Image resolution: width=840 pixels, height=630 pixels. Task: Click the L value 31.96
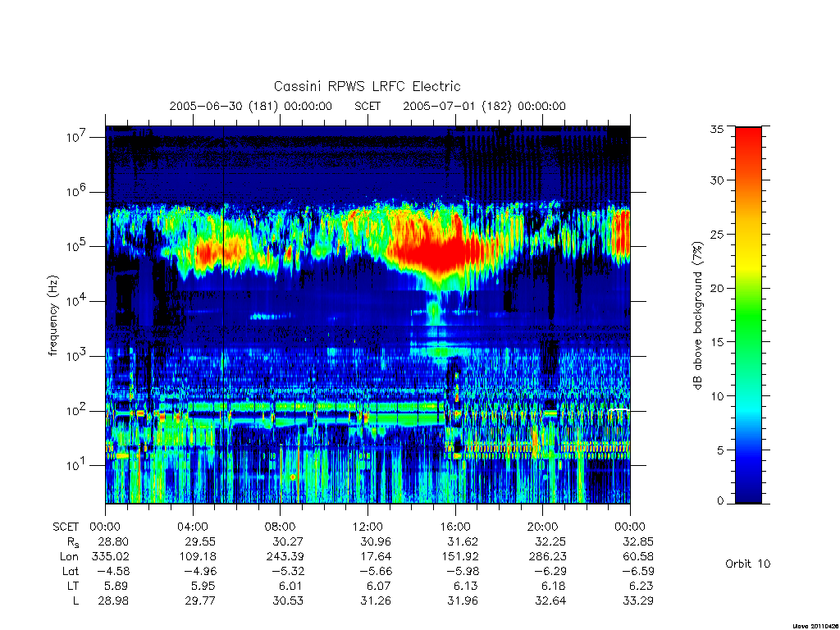(x=463, y=600)
